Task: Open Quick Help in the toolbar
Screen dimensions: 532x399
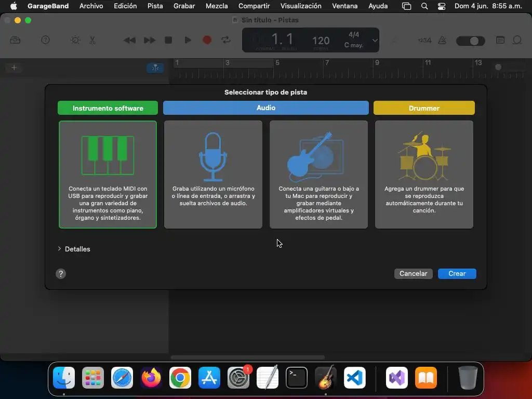Action: tap(46, 40)
